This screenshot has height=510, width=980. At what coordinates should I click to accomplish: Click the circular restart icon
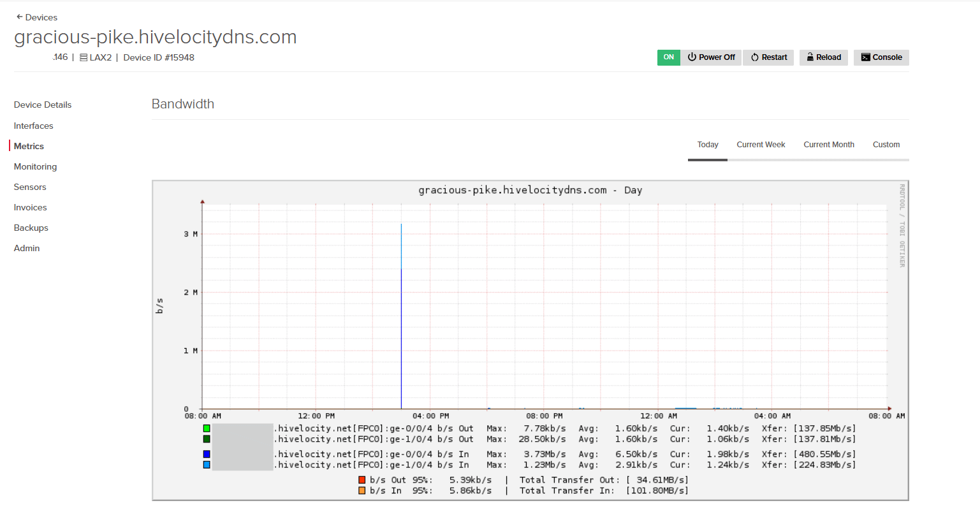[x=755, y=57]
